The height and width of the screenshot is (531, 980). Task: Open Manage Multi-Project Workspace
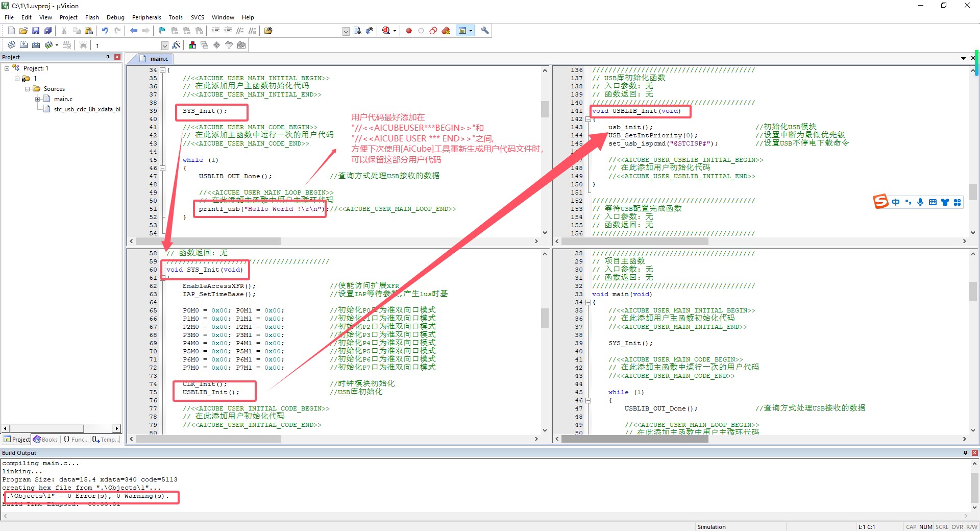pyautogui.click(x=205, y=45)
